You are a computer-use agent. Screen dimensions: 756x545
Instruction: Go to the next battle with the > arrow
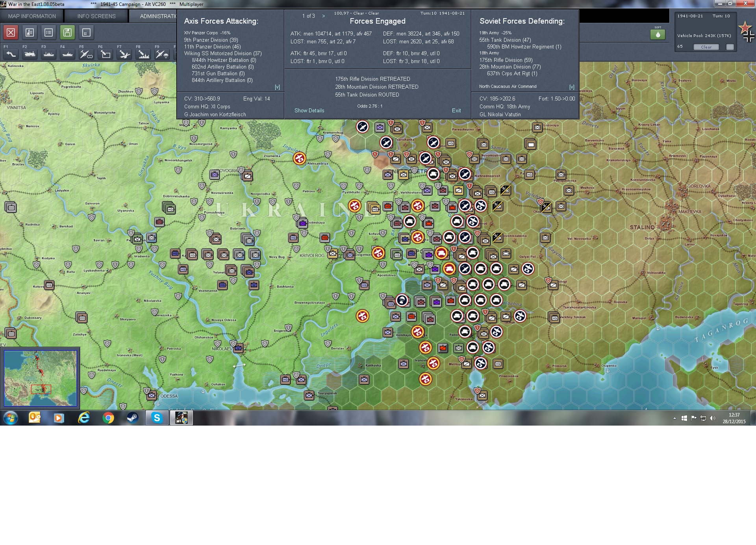[x=324, y=16]
